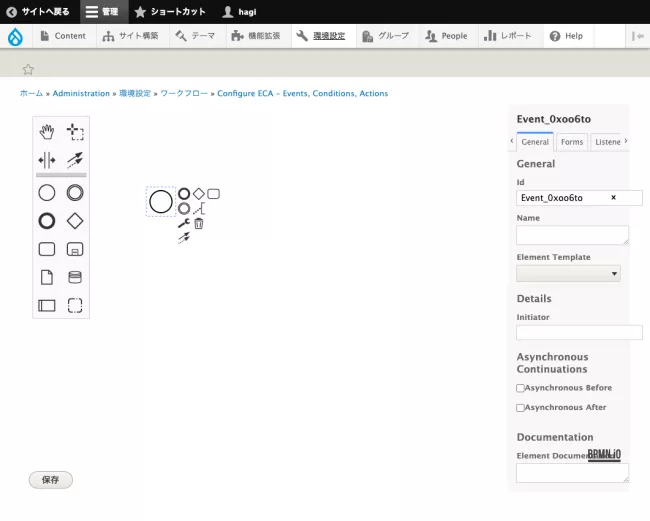
Task: Create expanded SubProcess from palette
Action: click(x=75, y=249)
